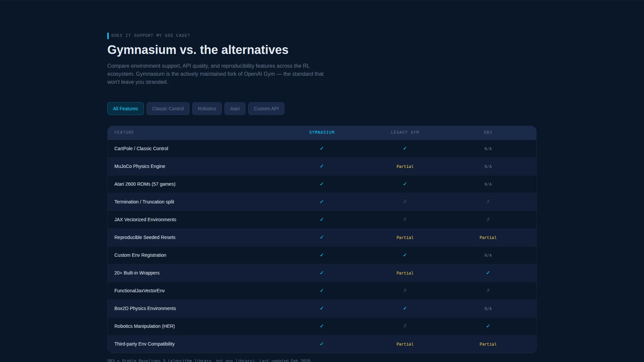Click the Legacy Gym cross for Robotics Manipulation (HER)
644x362 pixels.
[x=405, y=326]
